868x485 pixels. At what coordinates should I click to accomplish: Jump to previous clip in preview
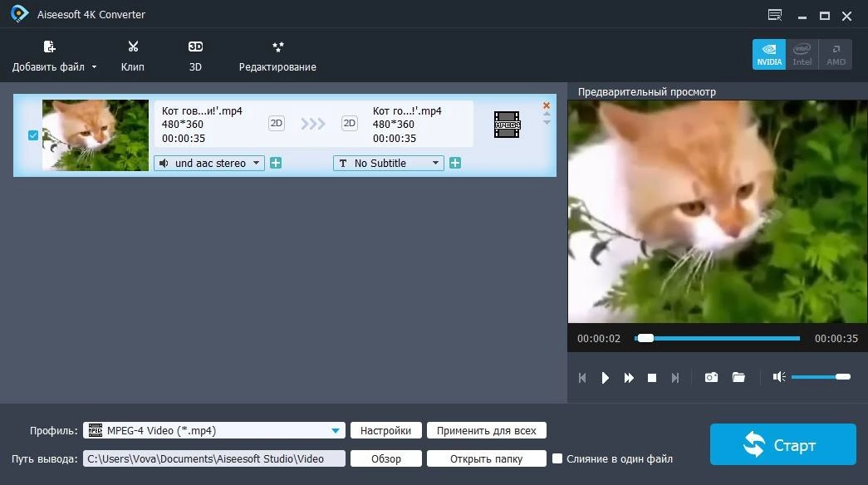[581, 378]
